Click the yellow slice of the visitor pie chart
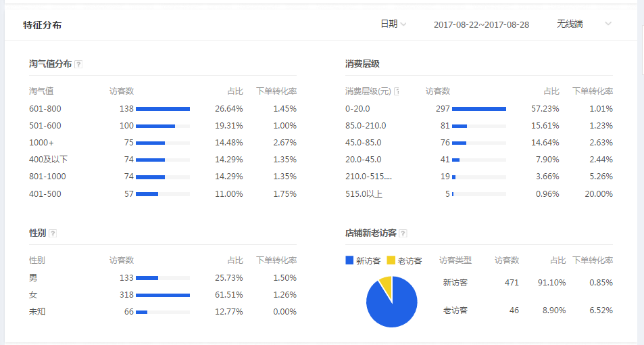This screenshot has width=644, height=345. (386, 283)
